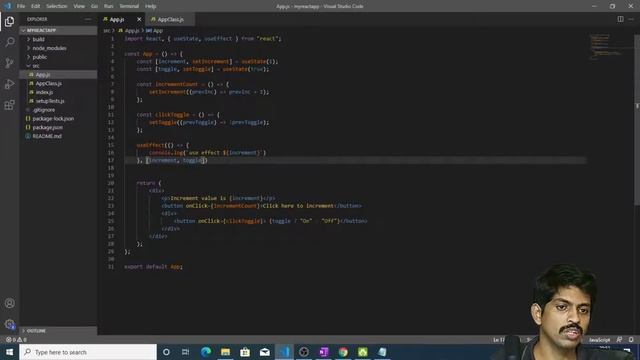Image resolution: width=640 pixels, height=360 pixels.
Task: Click the notifications bell in status bar
Action: click(x=631, y=340)
